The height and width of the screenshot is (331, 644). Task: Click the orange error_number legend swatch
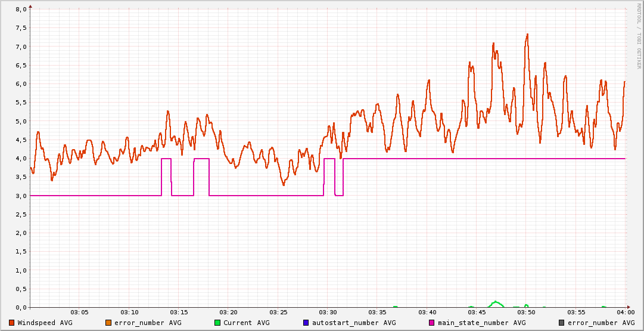(x=108, y=323)
